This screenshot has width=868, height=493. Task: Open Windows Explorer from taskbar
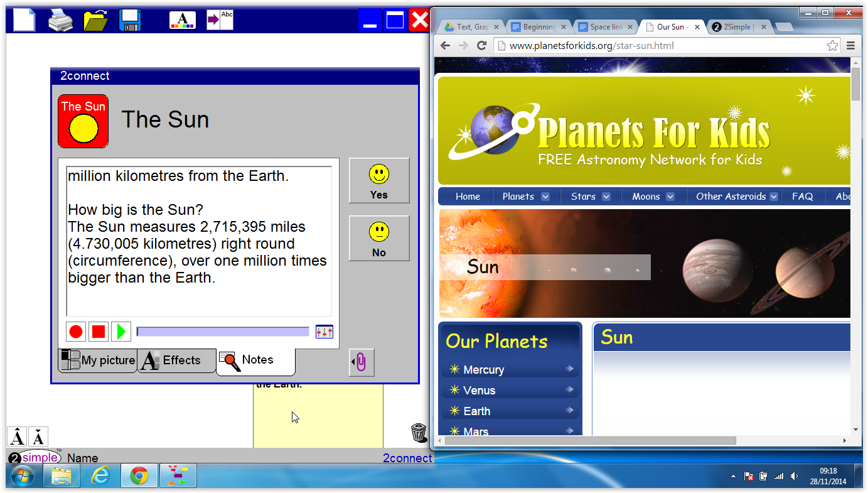coord(61,477)
